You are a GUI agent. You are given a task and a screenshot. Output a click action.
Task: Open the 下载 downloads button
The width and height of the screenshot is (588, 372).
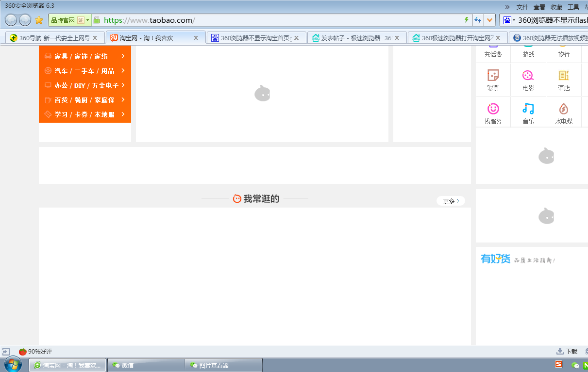567,352
